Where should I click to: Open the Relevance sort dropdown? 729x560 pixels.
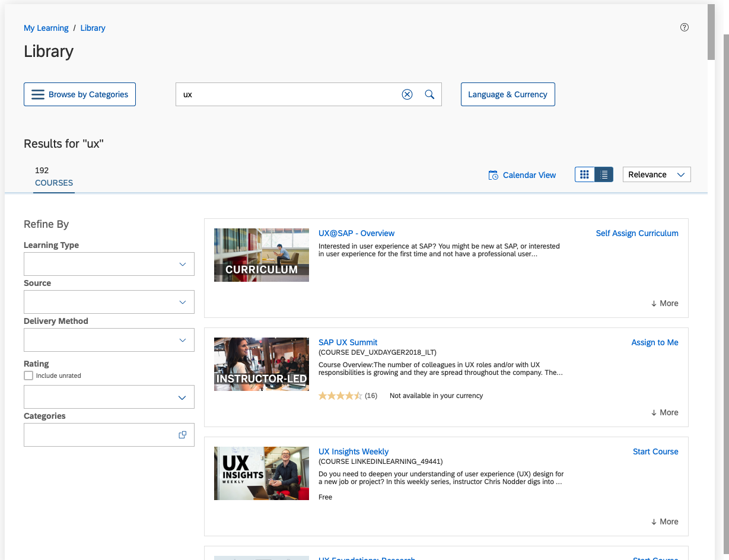coord(657,174)
